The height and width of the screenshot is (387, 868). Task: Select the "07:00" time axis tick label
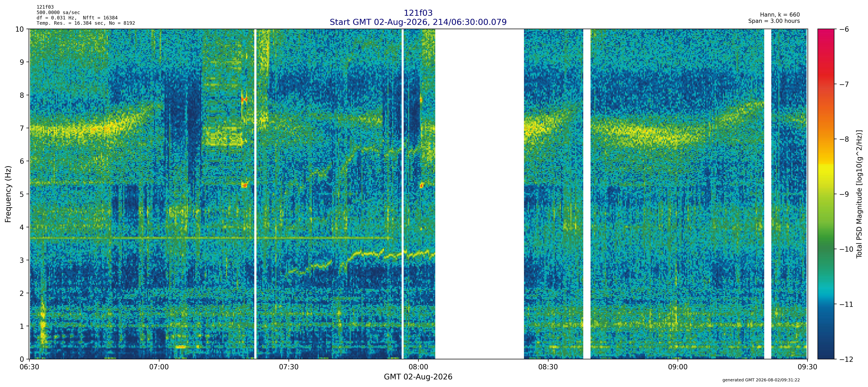tap(159, 367)
